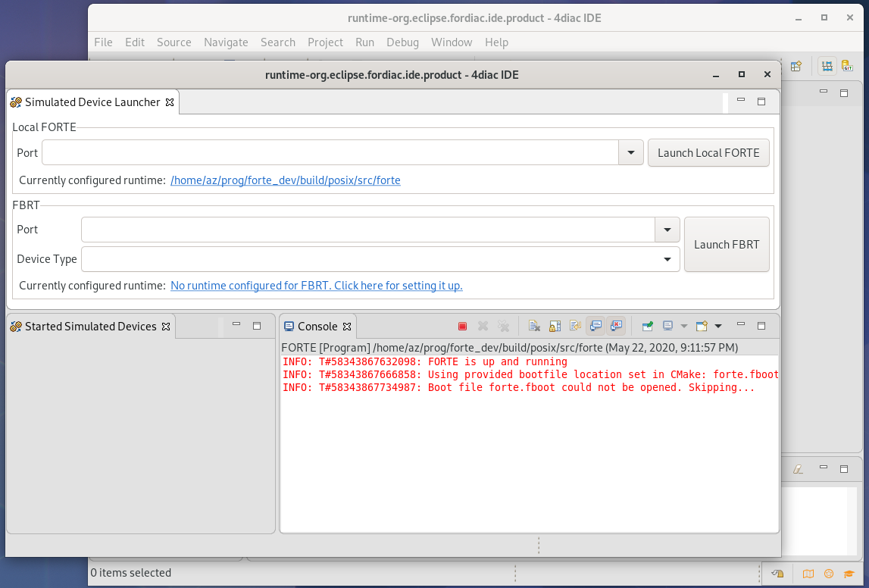Screen dimensions: 869x588
Task: Click the No runtime configured for FBRT link
Action: coord(317,286)
